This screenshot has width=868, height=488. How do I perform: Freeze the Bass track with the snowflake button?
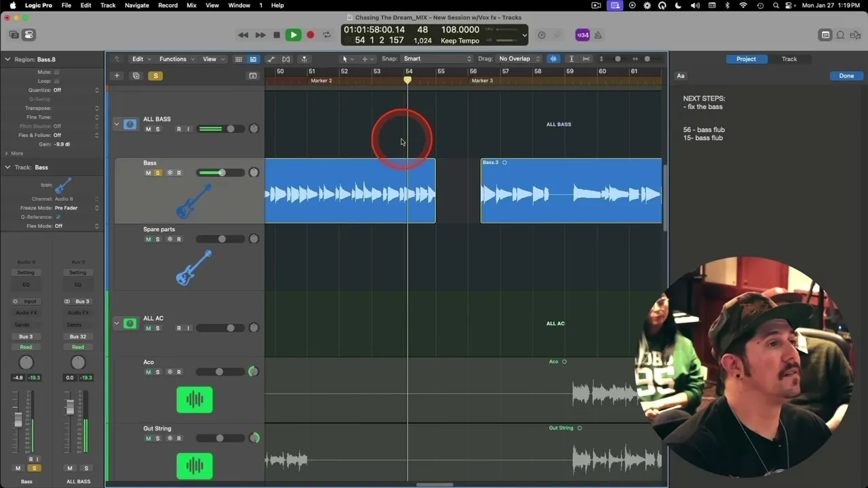pyautogui.click(x=170, y=173)
